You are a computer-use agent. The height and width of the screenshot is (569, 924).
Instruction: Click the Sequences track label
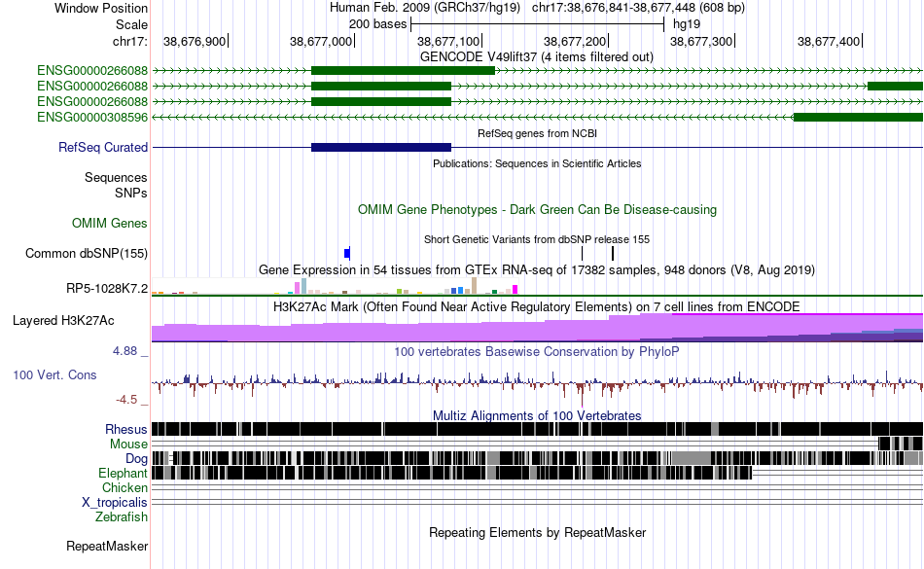(x=116, y=177)
